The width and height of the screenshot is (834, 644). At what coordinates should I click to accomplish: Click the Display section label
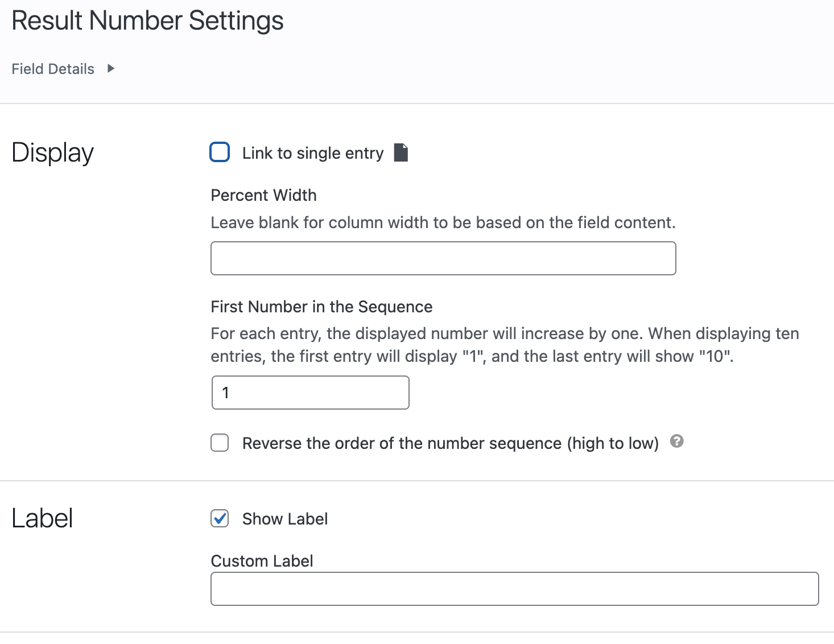point(52,152)
